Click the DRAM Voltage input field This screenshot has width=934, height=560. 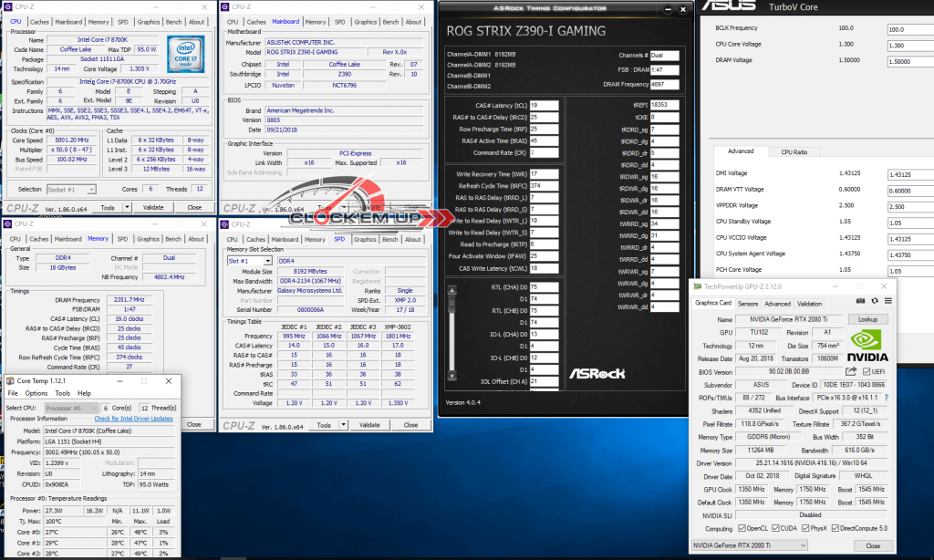[x=912, y=60]
